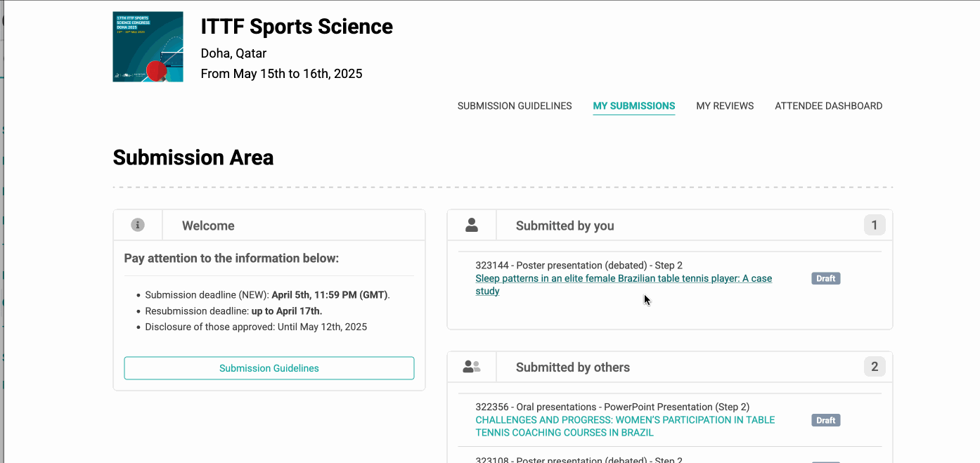The height and width of the screenshot is (463, 980).
Task: Select the My Submissions tab
Action: tap(634, 106)
